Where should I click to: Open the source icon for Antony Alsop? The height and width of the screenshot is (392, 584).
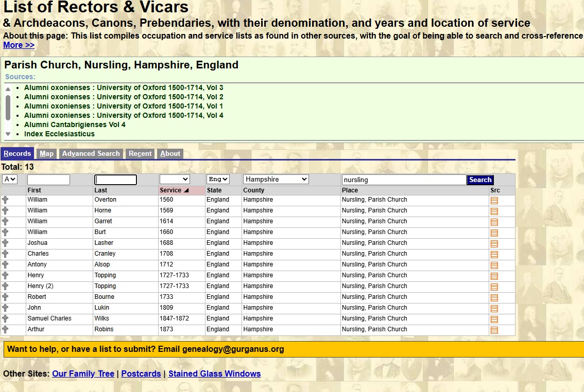coord(495,265)
